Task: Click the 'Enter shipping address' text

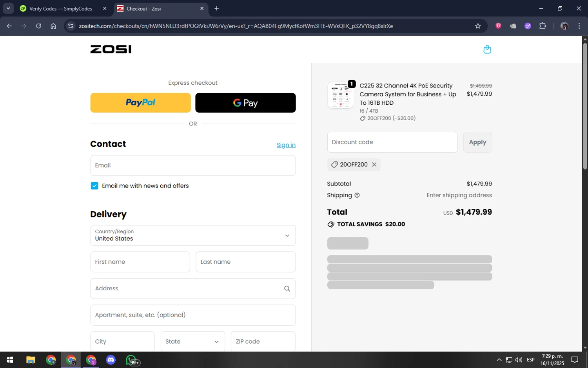Action: [x=459, y=195]
